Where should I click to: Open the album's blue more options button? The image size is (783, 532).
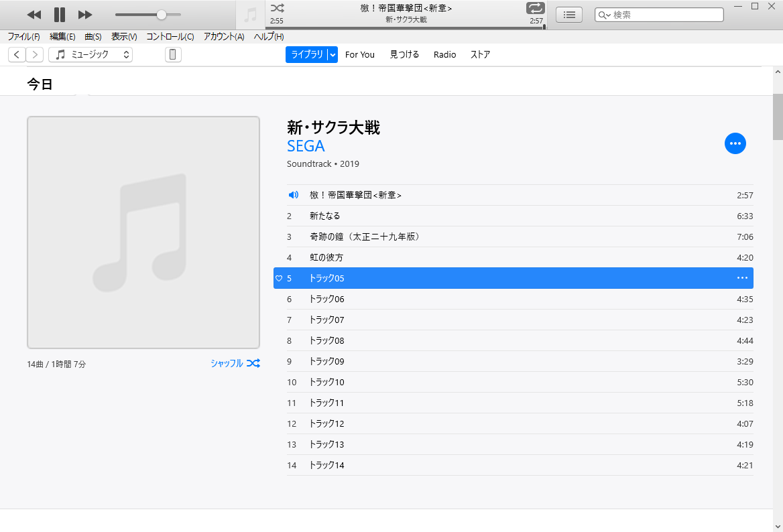click(x=735, y=143)
